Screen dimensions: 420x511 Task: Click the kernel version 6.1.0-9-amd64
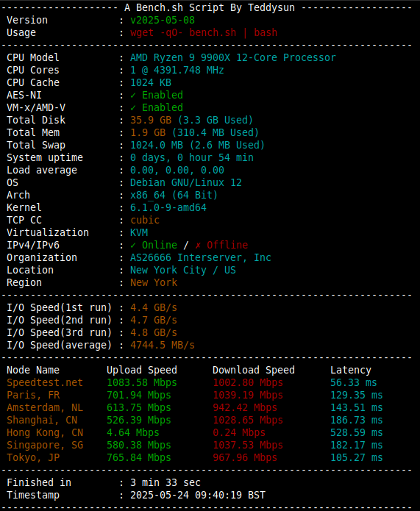coord(168,207)
